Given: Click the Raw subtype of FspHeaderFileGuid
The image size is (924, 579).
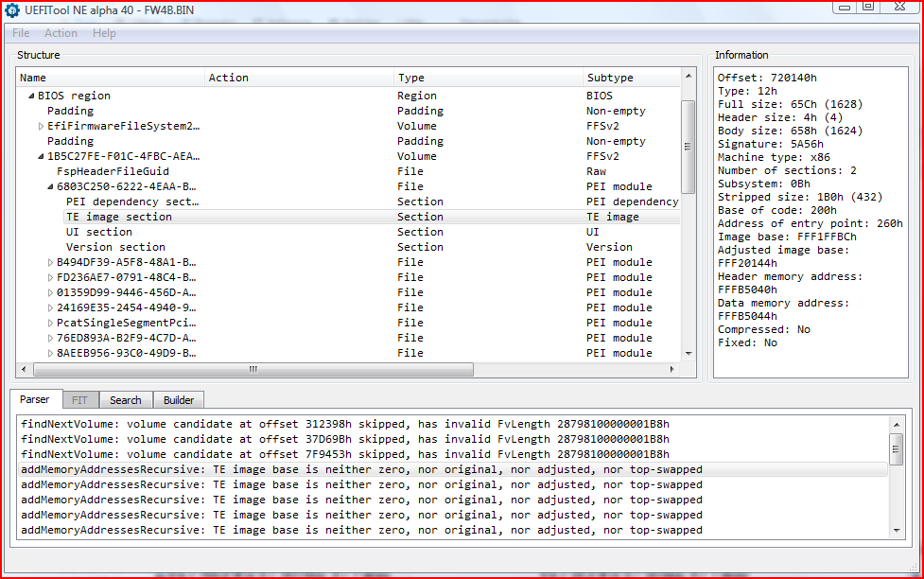Looking at the screenshot, I should tap(596, 171).
